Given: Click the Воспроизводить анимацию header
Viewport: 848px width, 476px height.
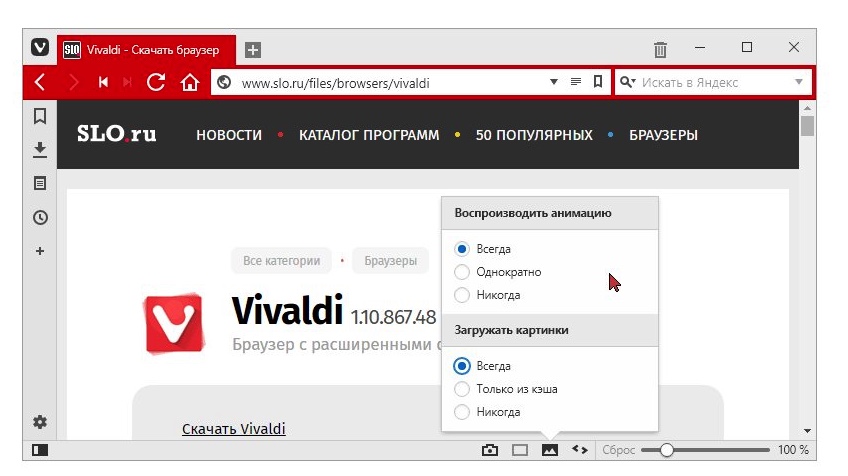Looking at the screenshot, I should pos(550,213).
